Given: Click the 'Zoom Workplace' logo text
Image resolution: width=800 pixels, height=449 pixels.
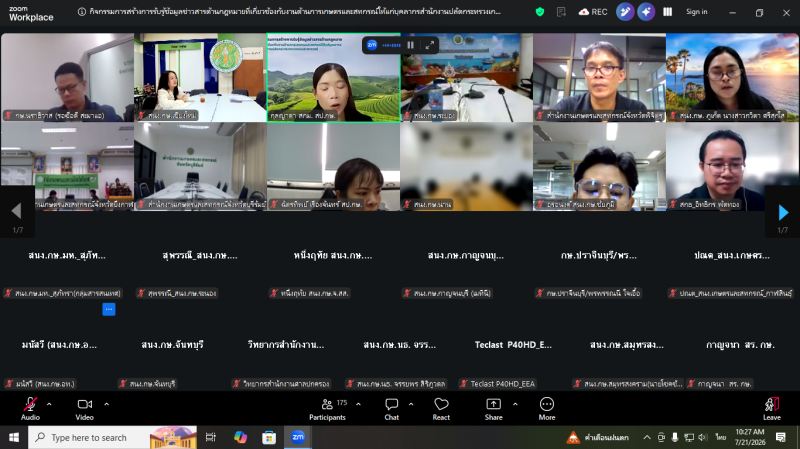Looking at the screenshot, I should tap(31, 14).
